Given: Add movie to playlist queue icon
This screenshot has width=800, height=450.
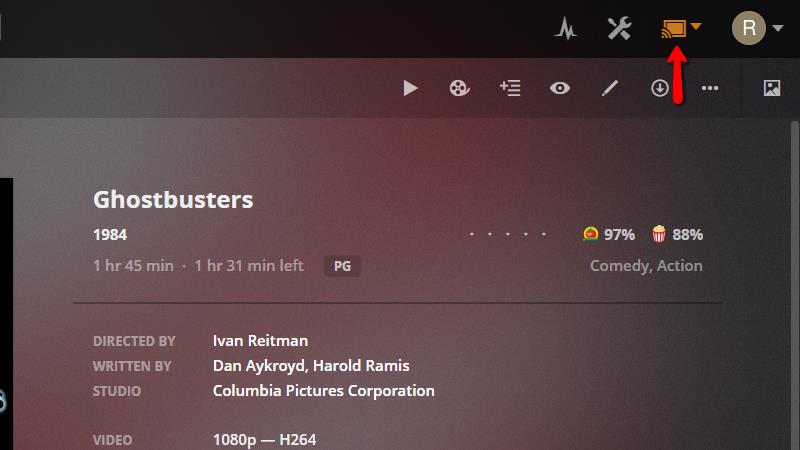Looking at the screenshot, I should [x=510, y=88].
